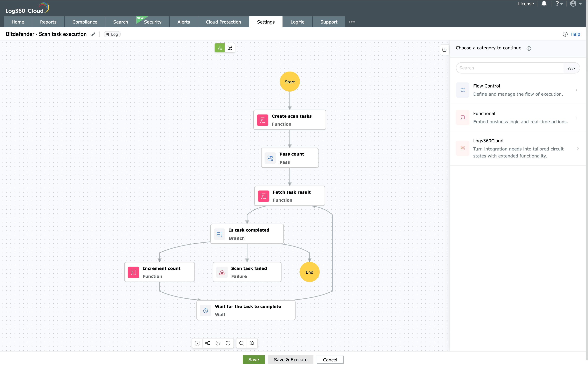The height and width of the screenshot is (369, 588).
Task: Open notifications bell
Action: click(x=544, y=4)
